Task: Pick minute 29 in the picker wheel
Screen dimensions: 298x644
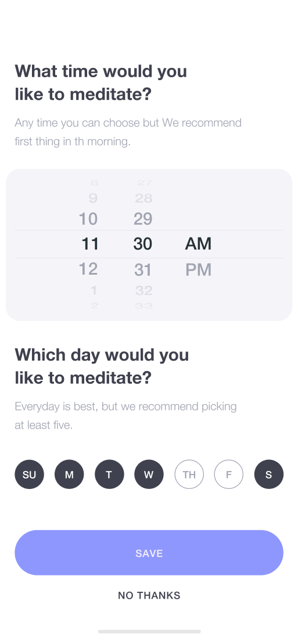Action: tap(143, 218)
